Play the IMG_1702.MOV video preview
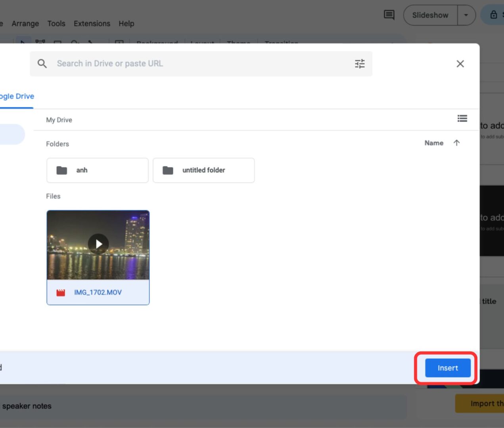The image size is (504, 428). tap(98, 244)
